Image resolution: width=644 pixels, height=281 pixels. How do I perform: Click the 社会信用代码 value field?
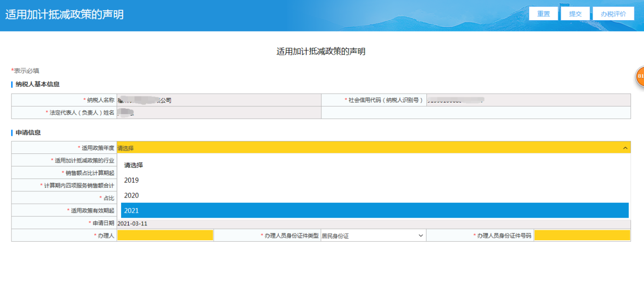(x=528, y=100)
